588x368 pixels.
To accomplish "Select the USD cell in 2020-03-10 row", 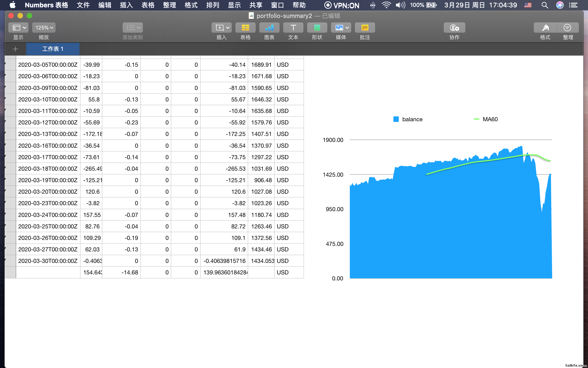I will click(289, 99).
